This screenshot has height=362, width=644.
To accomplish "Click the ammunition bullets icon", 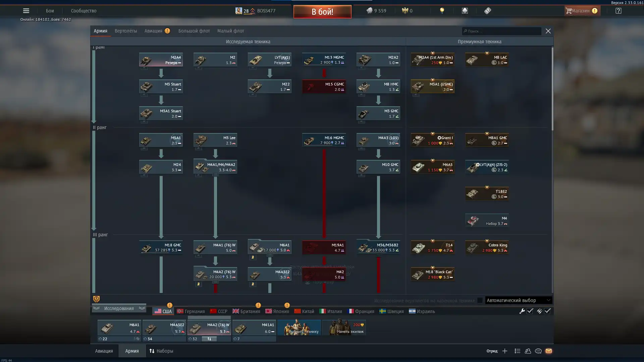I will [539, 311].
